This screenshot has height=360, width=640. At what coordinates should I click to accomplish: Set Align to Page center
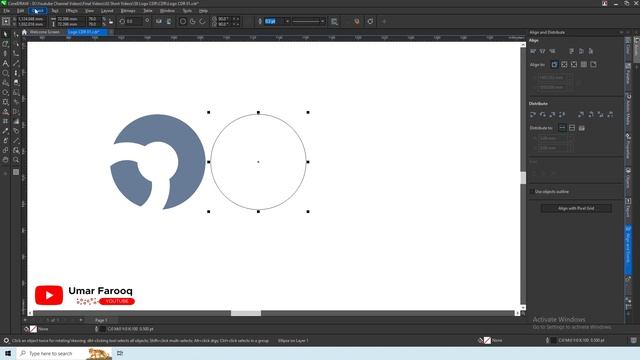(574, 64)
